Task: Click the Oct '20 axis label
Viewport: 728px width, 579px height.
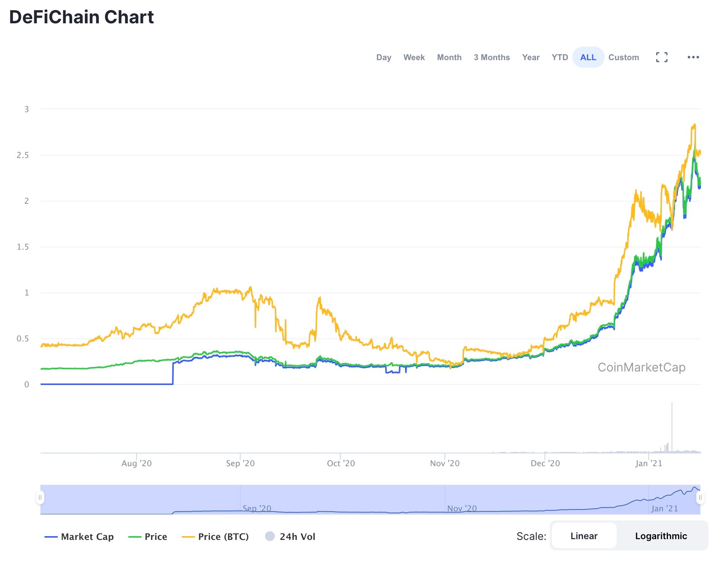Action: click(x=341, y=463)
